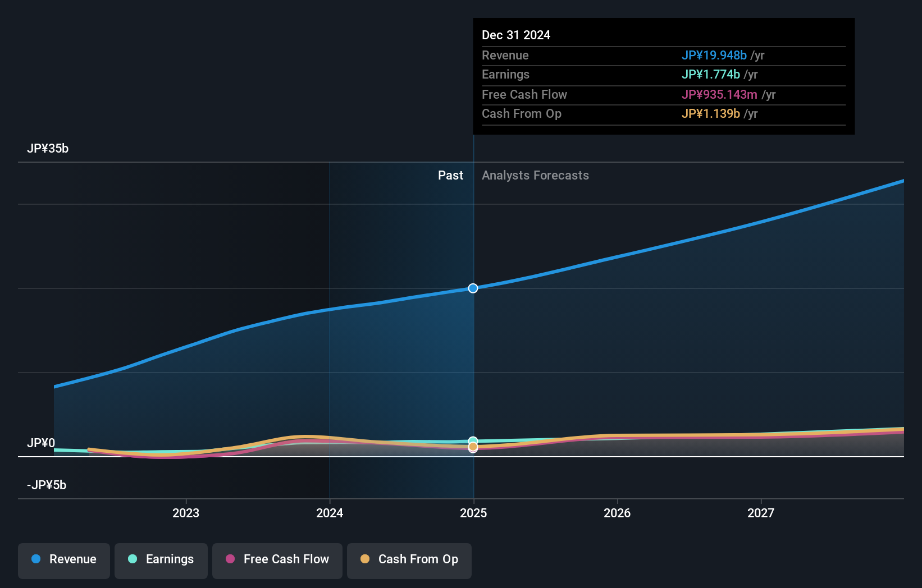The image size is (922, 588).
Task: Click the blue dot in the Revenue legend
Action: (x=36, y=559)
